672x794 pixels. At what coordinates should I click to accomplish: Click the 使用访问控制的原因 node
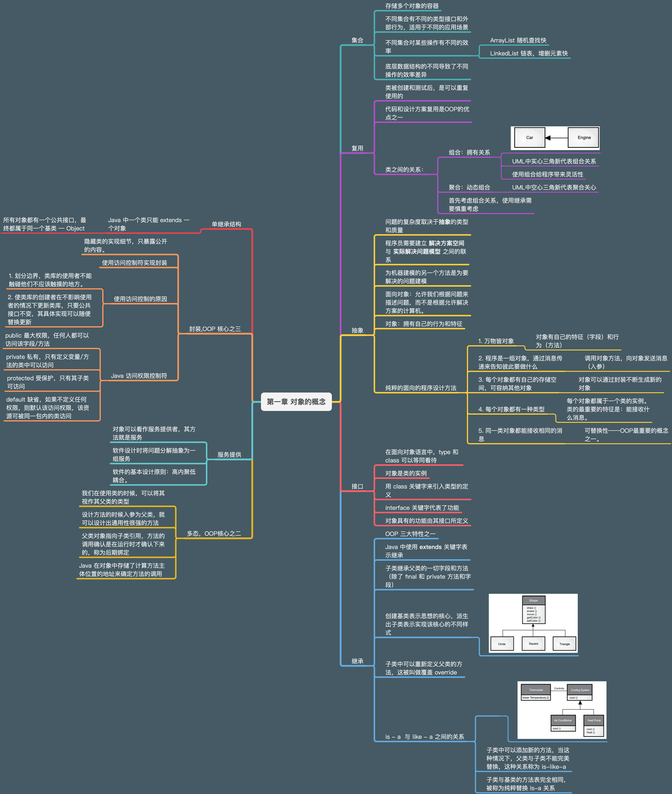coord(140,299)
